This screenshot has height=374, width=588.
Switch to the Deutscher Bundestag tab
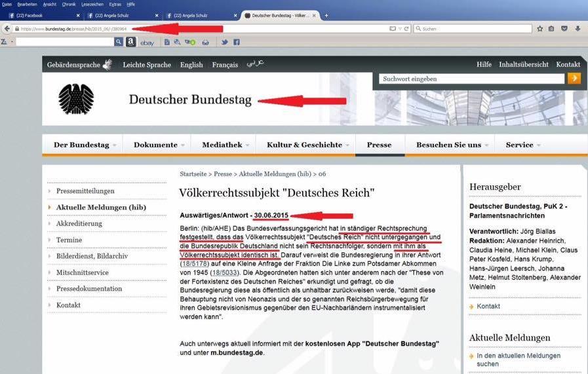[279, 15]
